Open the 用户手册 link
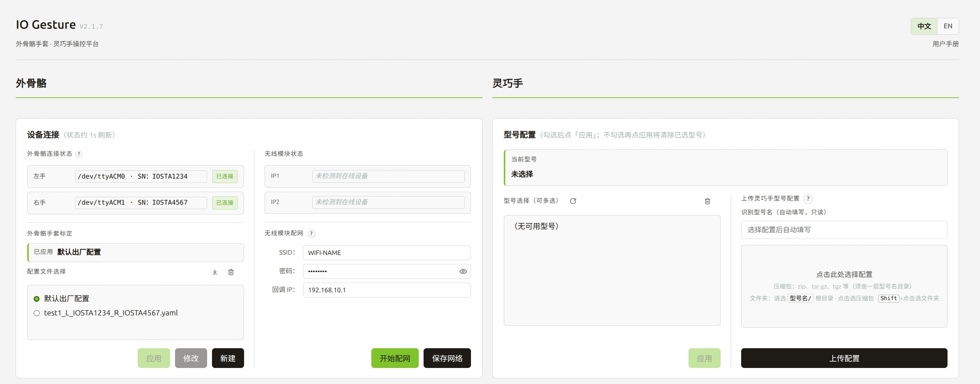This screenshot has height=384, width=980. point(945,44)
